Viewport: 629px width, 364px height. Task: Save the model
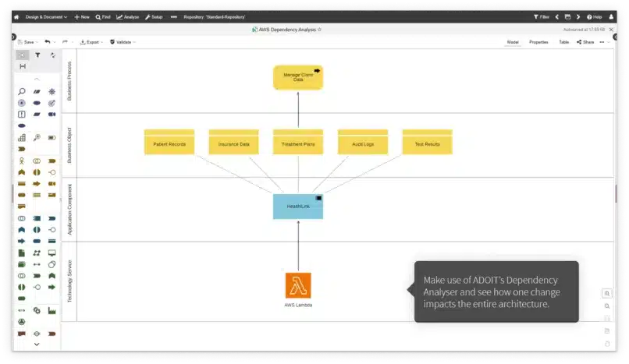coord(26,42)
